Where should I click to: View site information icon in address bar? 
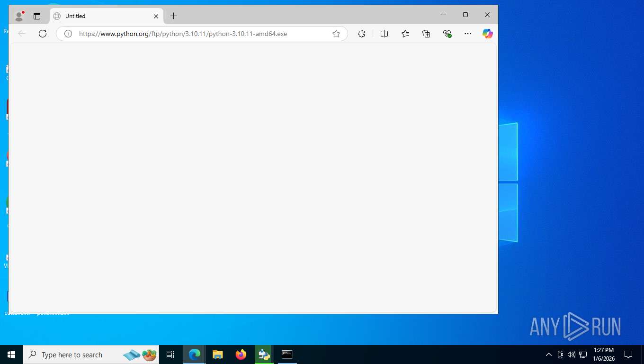tap(68, 34)
